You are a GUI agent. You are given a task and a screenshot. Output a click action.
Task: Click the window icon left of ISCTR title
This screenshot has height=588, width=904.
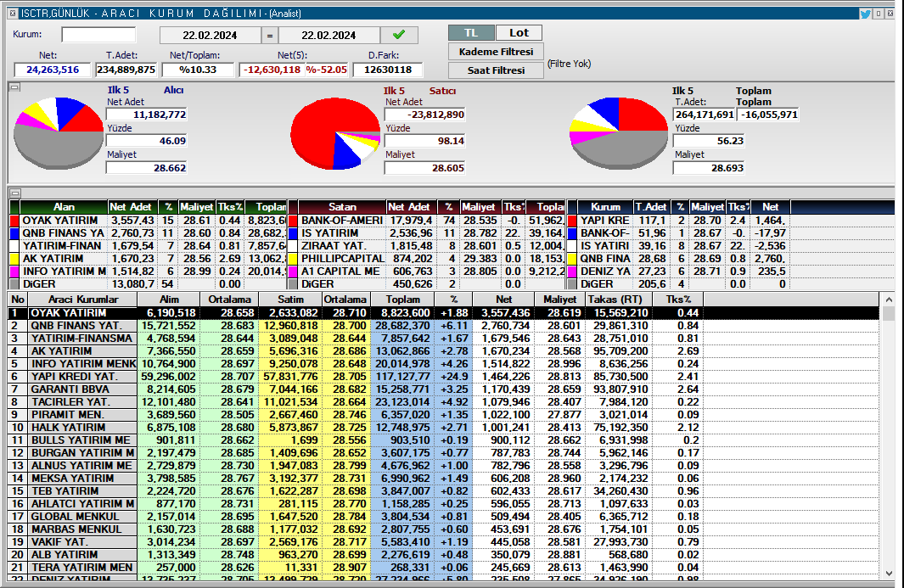click(x=13, y=14)
